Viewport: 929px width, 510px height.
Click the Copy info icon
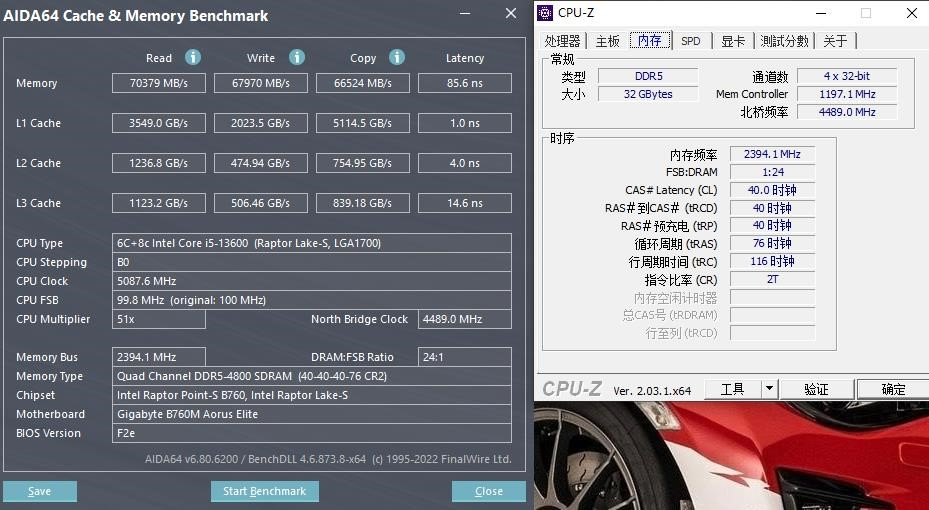(x=397, y=57)
